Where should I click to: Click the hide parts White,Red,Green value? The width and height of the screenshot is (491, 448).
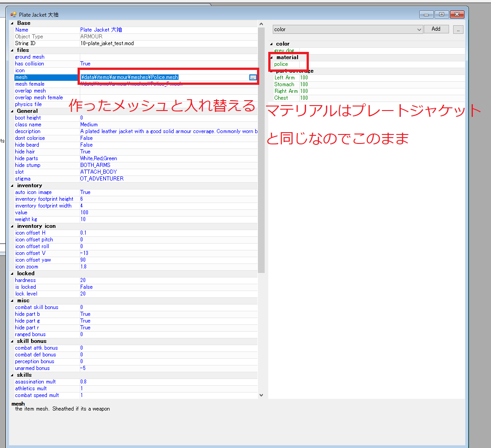[99, 158]
